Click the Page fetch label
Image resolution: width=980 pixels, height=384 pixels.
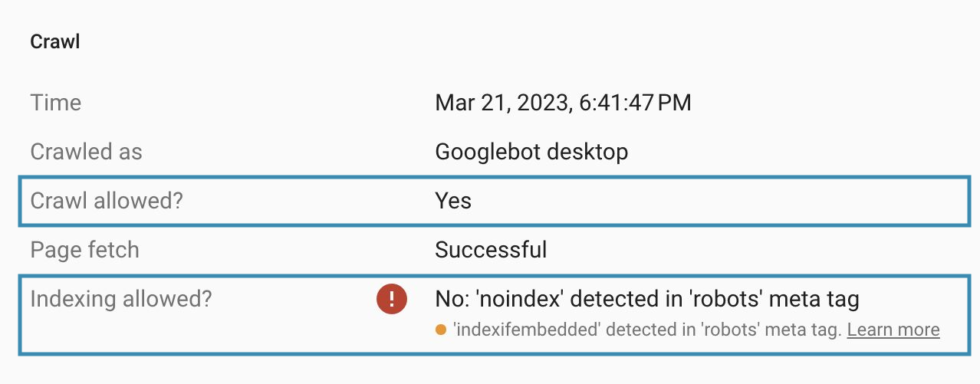(84, 250)
